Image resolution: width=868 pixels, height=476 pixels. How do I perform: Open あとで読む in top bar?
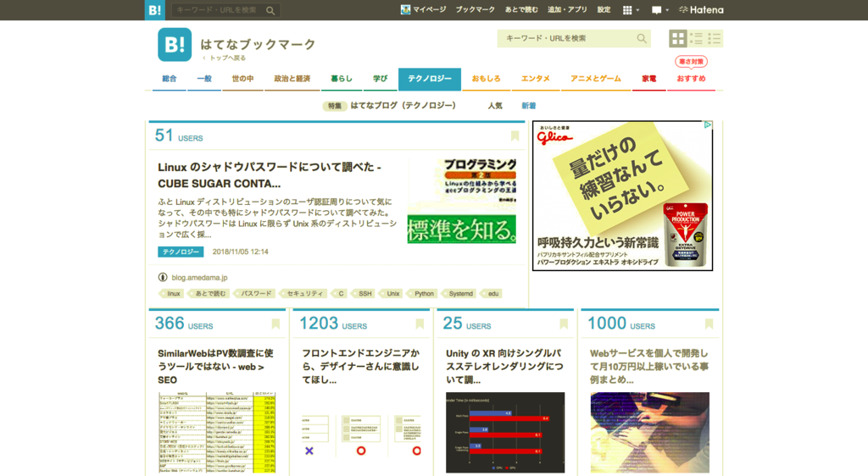521,9
